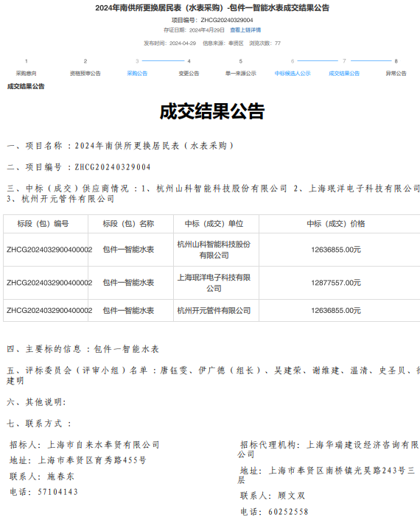
Task: Open the 成交结果公告 step link
Action: point(344,73)
